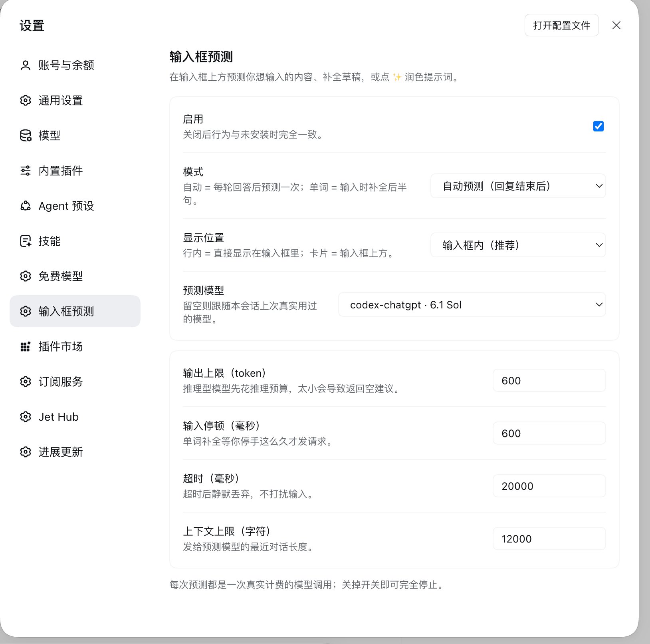Open the 预测模型 dropdown showing codex-chatgpt

(472, 305)
